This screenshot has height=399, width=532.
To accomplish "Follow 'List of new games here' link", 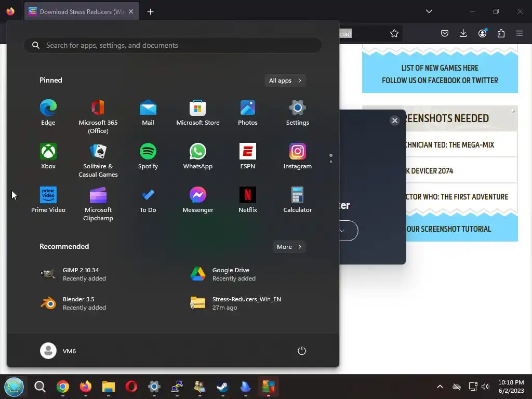I will [x=440, y=68].
